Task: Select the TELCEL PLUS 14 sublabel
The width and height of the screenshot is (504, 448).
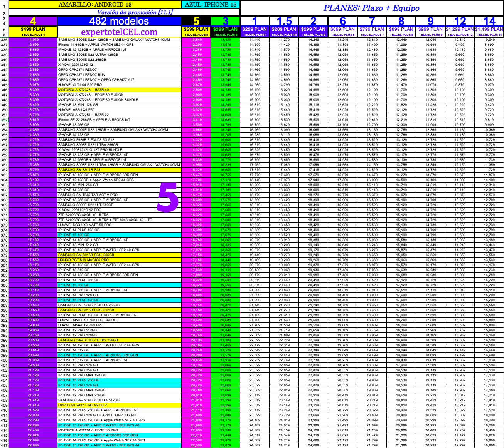Action: (x=489, y=35)
